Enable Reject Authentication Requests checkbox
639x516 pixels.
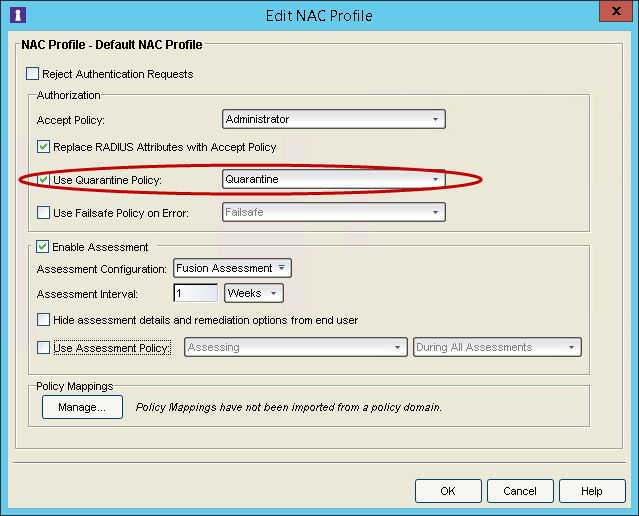[x=32, y=74]
